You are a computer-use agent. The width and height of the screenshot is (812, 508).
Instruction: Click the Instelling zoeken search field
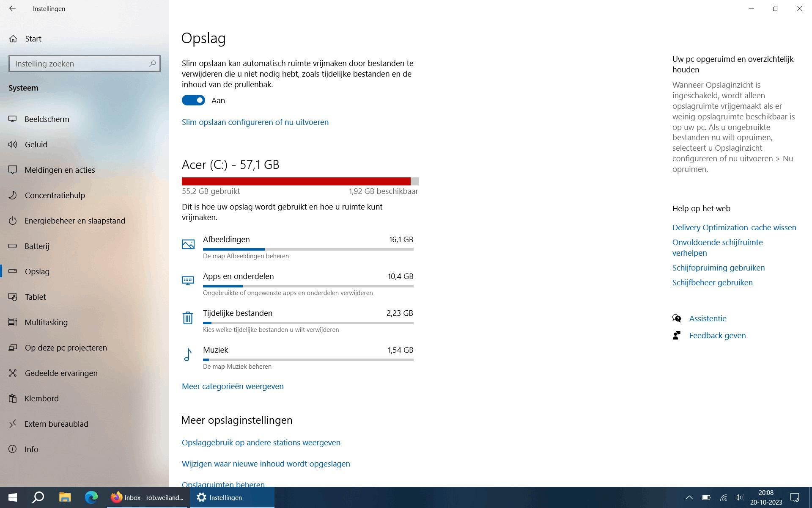pyautogui.click(x=78, y=63)
